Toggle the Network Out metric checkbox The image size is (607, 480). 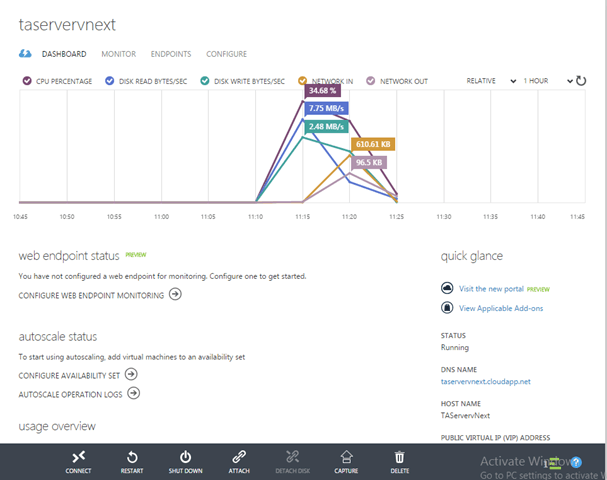click(x=370, y=81)
